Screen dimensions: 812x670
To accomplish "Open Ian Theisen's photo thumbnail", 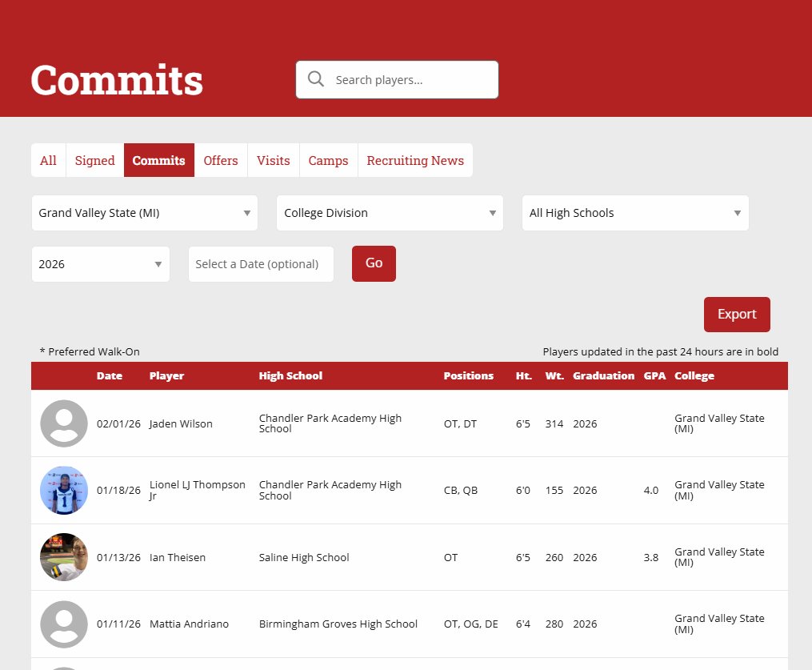I will [x=64, y=557].
